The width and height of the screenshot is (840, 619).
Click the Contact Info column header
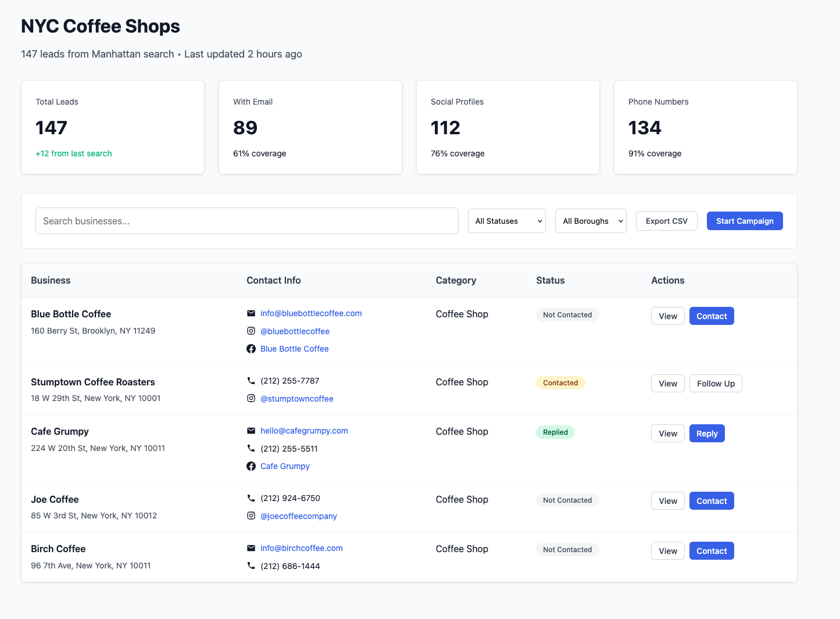(x=274, y=280)
